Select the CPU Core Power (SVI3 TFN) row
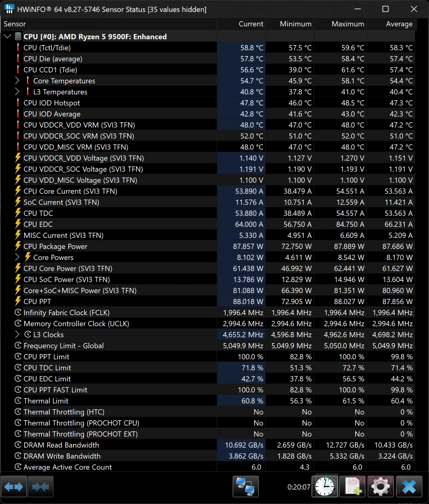Screen dimensions: 429x504 point(208,268)
